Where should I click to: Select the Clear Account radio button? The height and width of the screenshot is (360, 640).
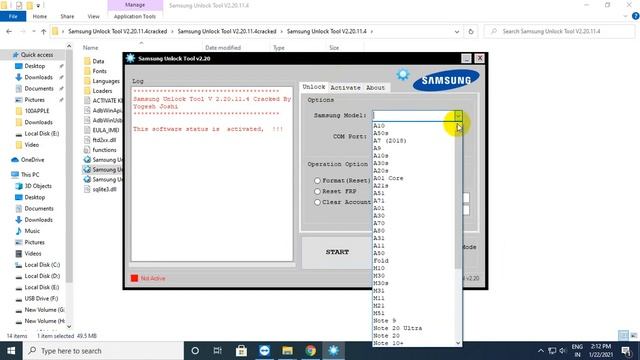(317, 202)
